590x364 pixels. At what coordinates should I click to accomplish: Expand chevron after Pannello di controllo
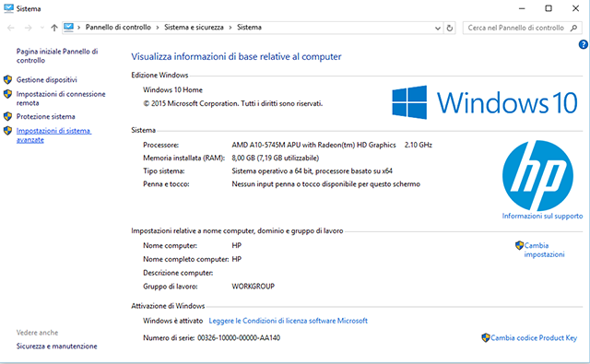tap(158, 28)
